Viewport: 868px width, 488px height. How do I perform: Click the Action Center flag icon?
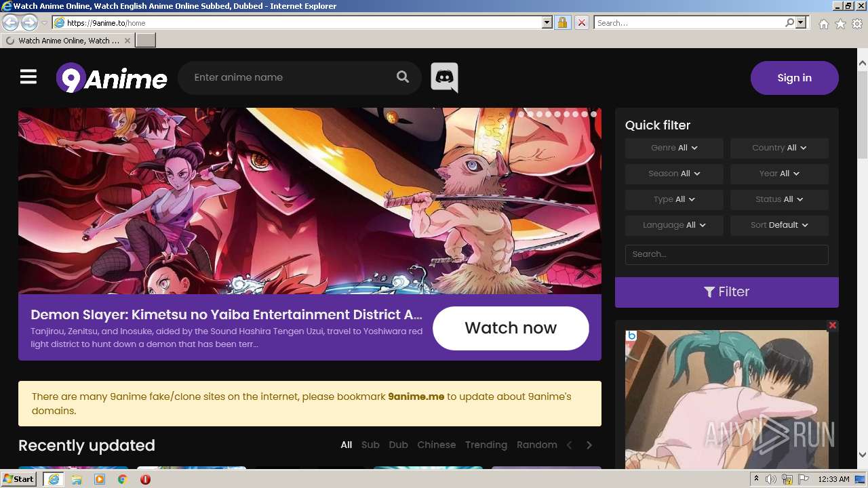pyautogui.click(x=804, y=479)
